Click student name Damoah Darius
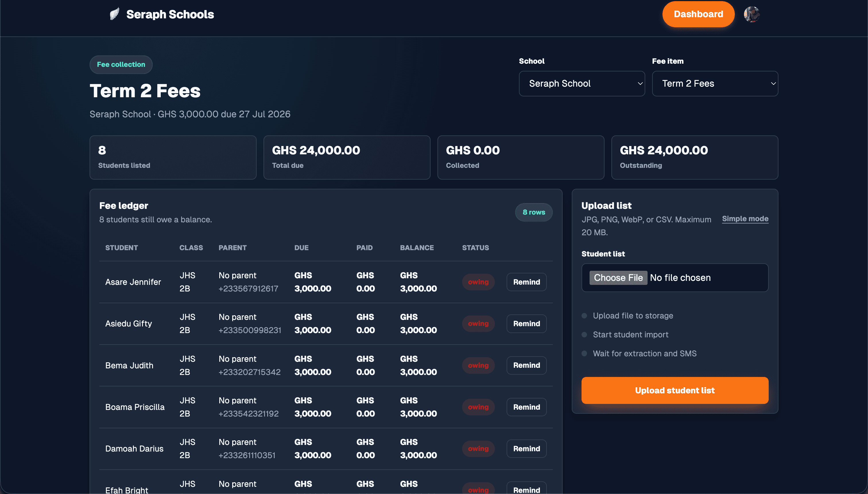Viewport: 868px width, 494px height. 134,449
